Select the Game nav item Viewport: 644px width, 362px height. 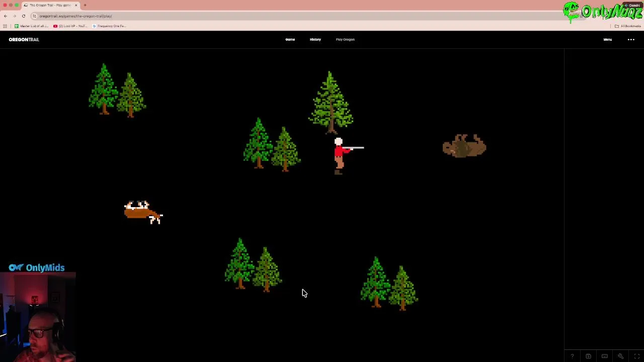click(290, 39)
